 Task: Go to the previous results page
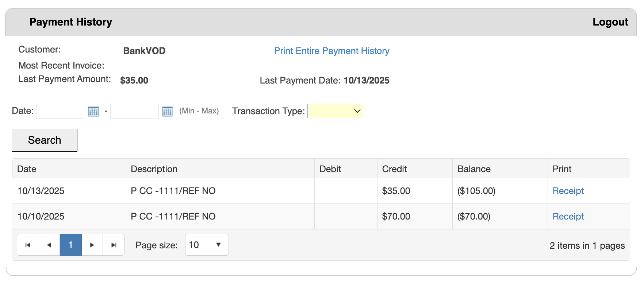pos(49,245)
